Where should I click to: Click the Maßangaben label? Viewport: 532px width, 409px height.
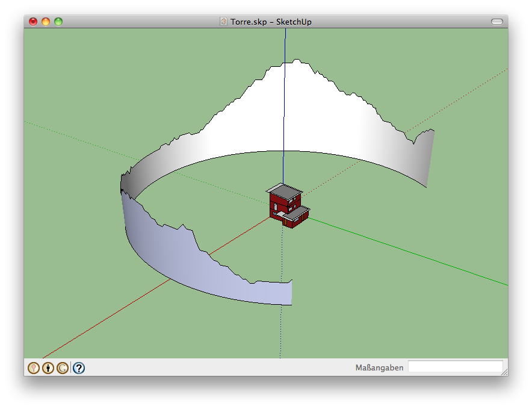coord(379,367)
